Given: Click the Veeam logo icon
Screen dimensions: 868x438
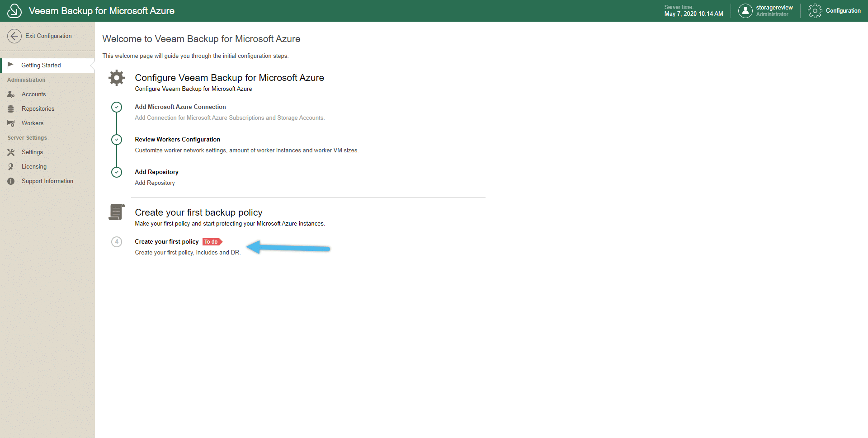Looking at the screenshot, I should point(14,10).
